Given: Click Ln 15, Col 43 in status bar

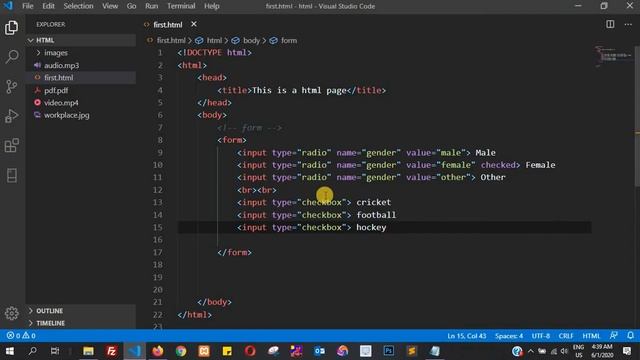Looking at the screenshot, I should [467, 336].
